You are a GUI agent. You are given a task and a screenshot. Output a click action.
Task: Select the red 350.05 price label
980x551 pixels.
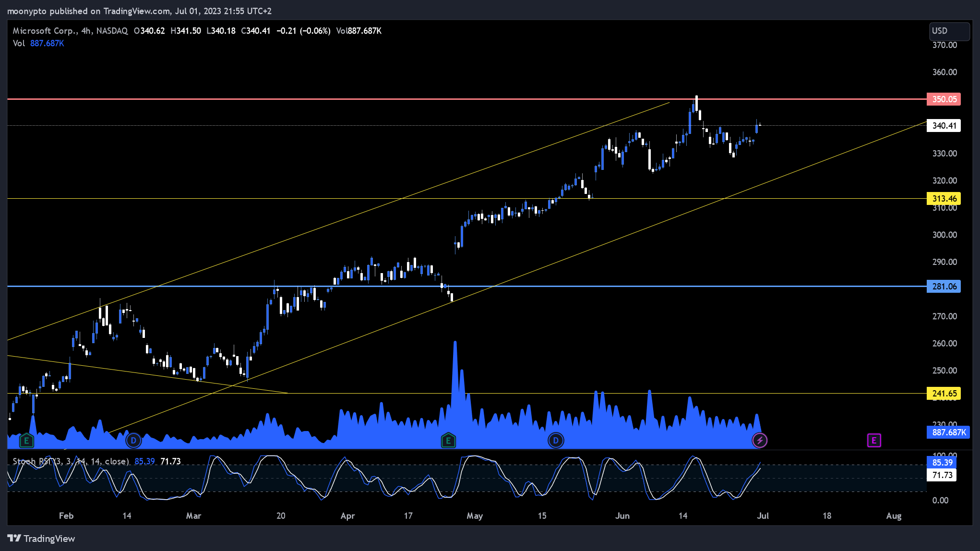click(x=944, y=99)
